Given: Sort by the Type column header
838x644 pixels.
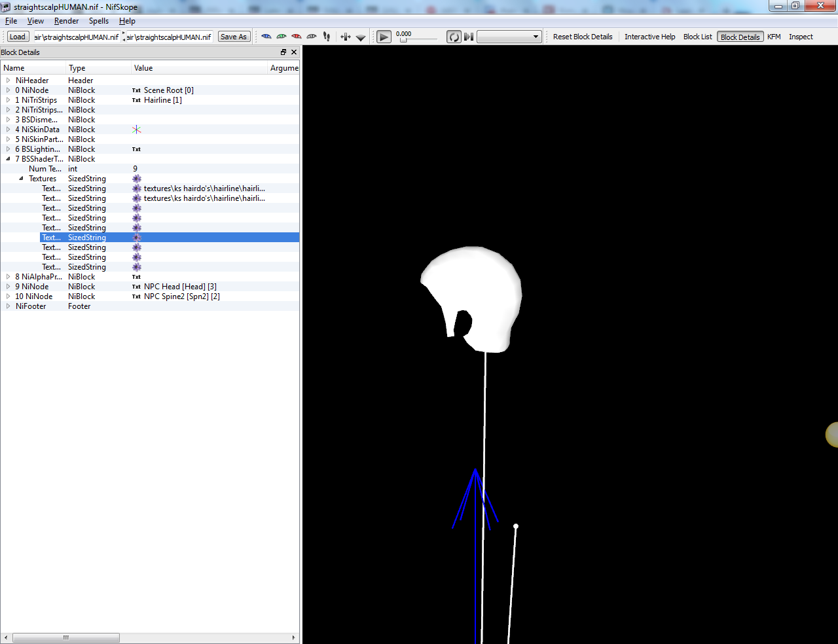Looking at the screenshot, I should pos(98,68).
